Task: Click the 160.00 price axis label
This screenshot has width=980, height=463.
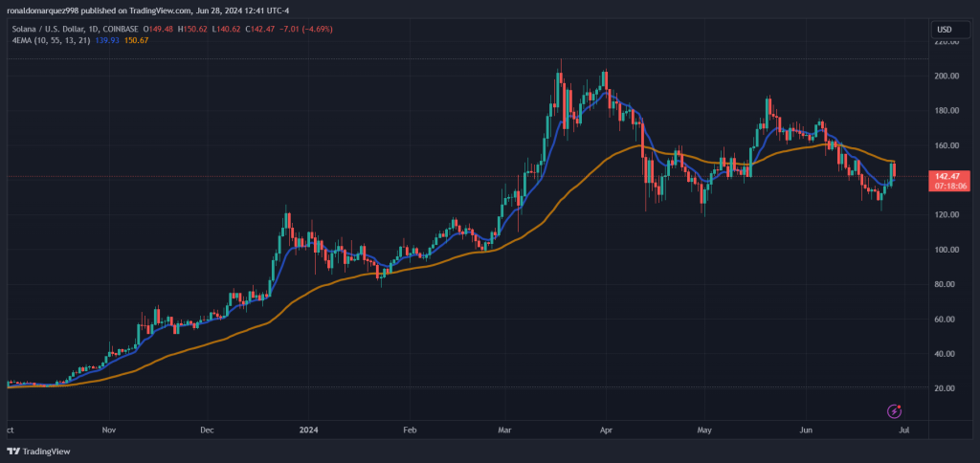Action: 946,145
